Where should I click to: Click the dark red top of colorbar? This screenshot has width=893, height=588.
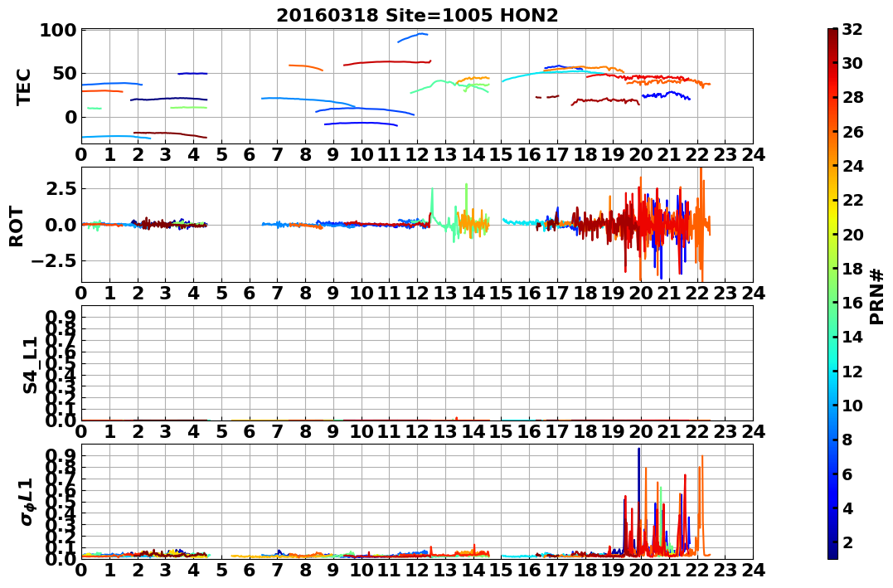832,33
